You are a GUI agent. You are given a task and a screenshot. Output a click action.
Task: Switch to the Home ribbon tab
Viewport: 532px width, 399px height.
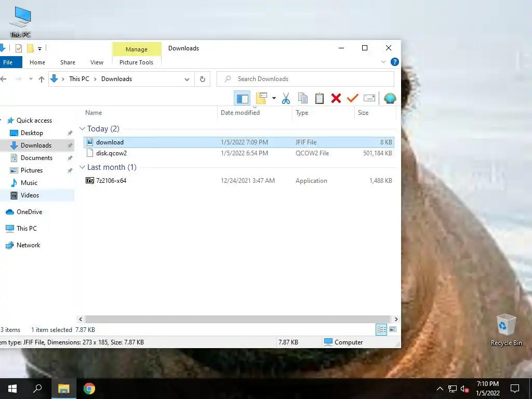point(37,62)
